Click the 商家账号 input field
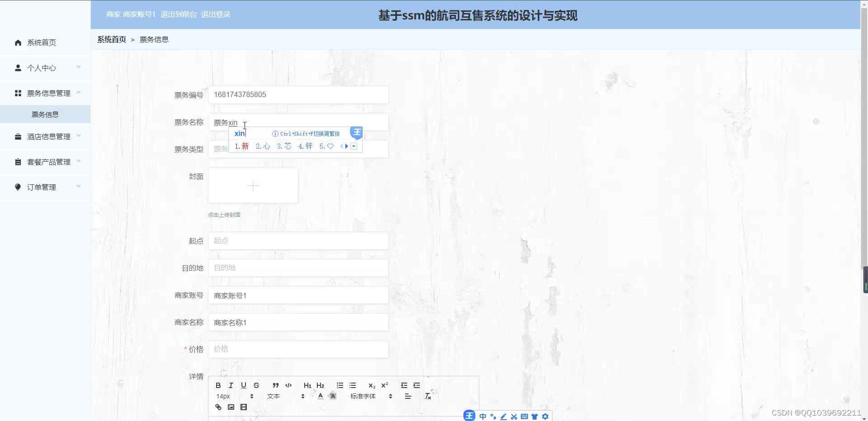Image resolution: width=868 pixels, height=421 pixels. pos(298,295)
